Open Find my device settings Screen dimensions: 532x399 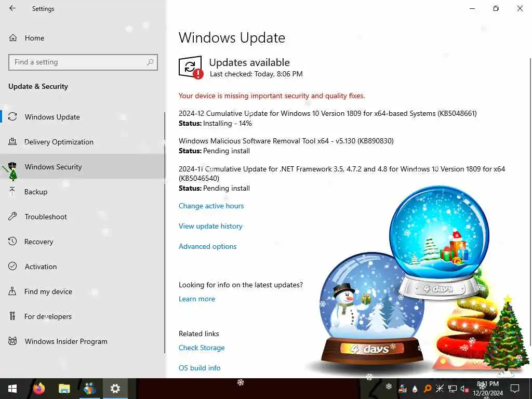[x=83, y=291]
